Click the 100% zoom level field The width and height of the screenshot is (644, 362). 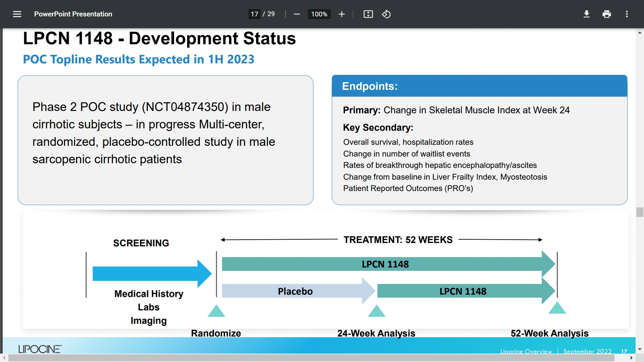pos(319,14)
